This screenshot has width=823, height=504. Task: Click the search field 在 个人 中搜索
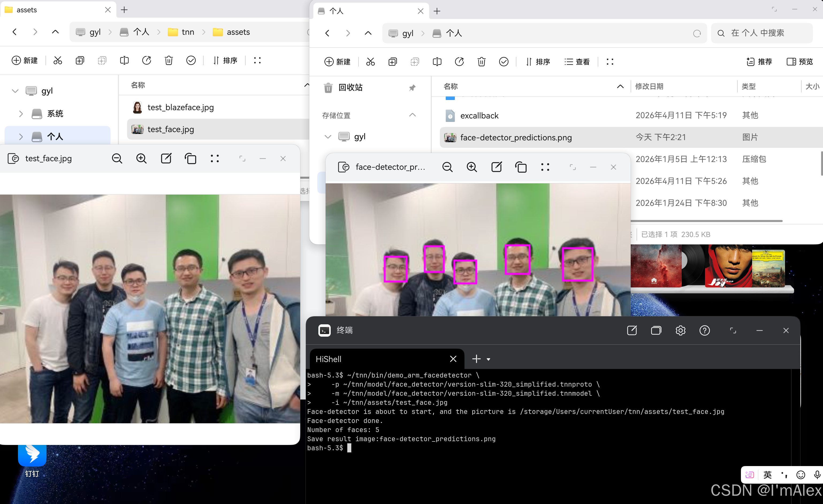tap(761, 33)
